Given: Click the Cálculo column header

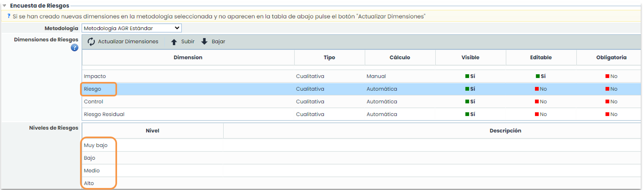Looking at the screenshot, I should pyautogui.click(x=399, y=57).
